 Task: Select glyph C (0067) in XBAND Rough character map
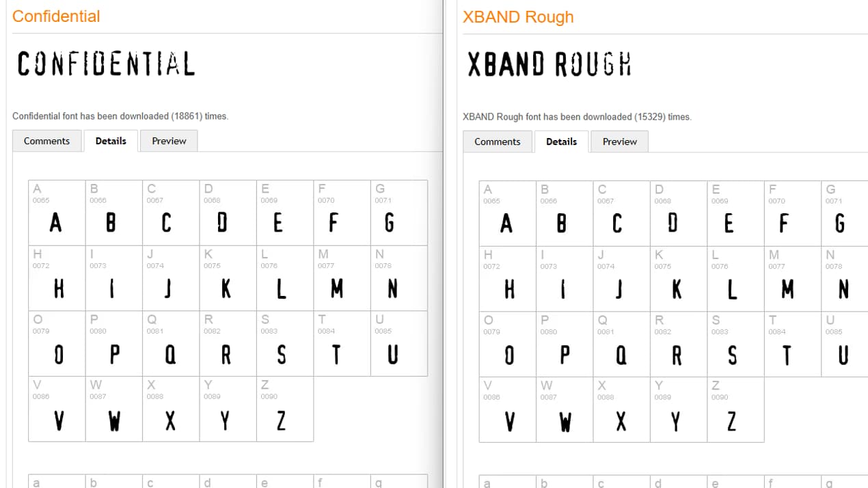click(622, 213)
